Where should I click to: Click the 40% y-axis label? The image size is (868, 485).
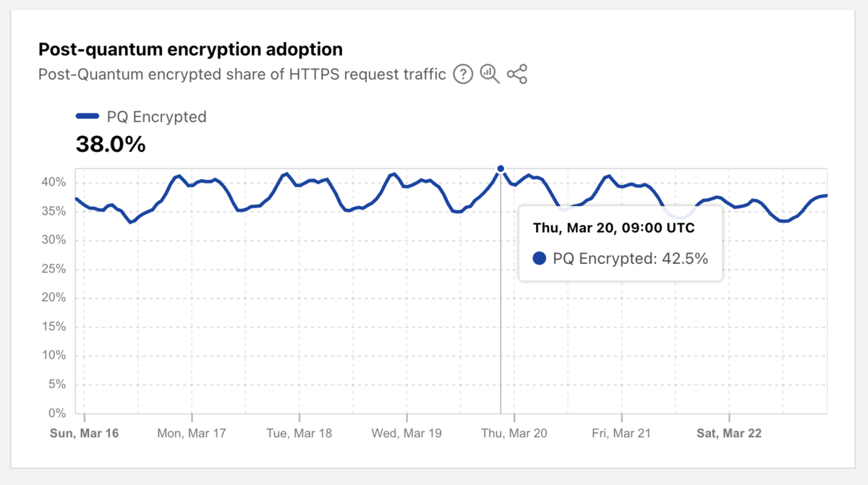point(53,182)
